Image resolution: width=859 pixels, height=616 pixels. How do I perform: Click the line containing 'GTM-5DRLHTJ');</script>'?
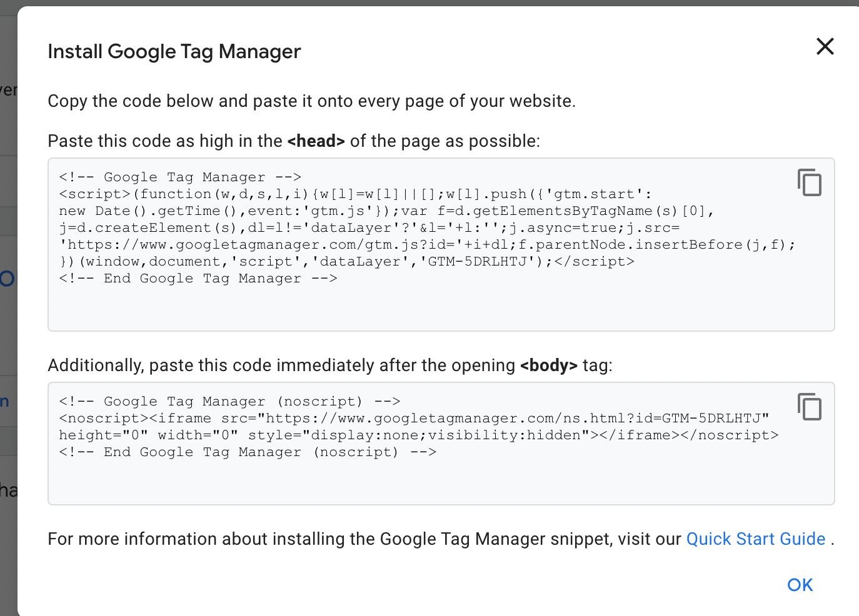coord(347,262)
